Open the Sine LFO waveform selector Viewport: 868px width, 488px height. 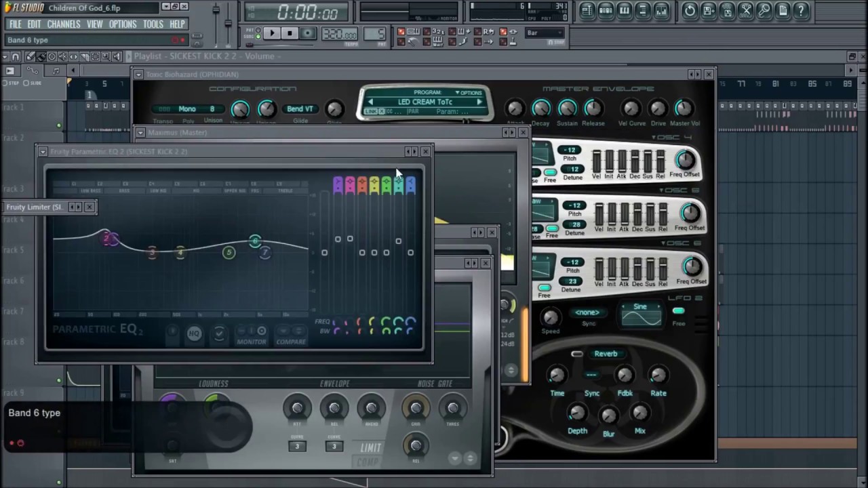click(x=641, y=314)
